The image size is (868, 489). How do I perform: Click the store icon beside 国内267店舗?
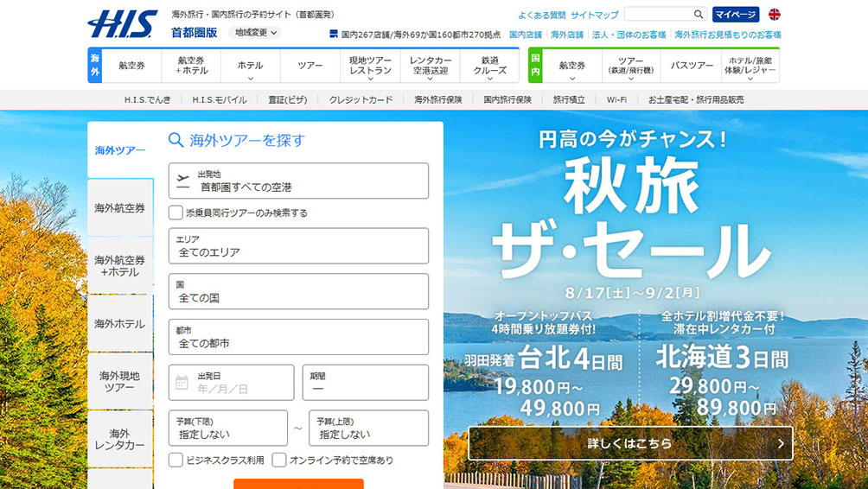333,35
